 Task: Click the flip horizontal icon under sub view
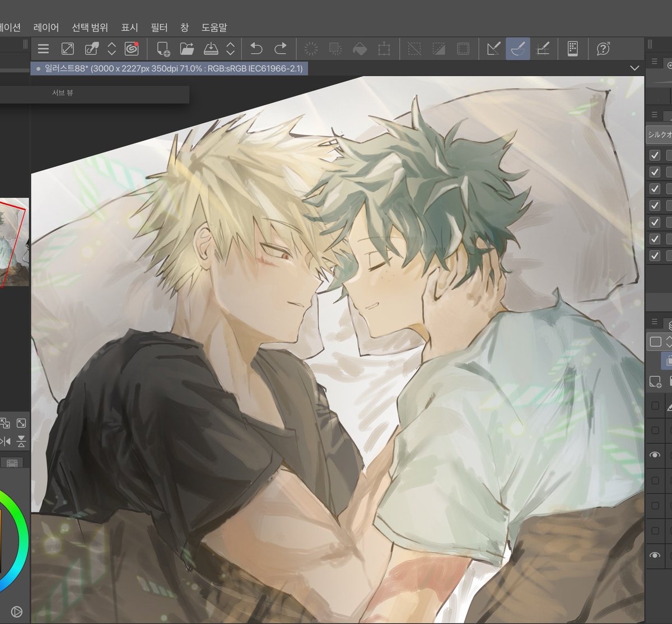(4, 441)
